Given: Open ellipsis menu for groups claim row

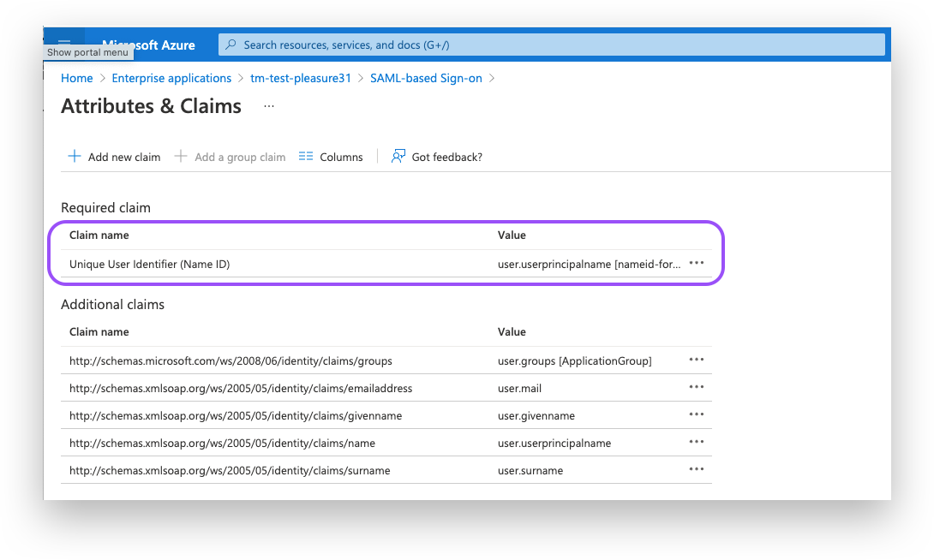Looking at the screenshot, I should click(696, 360).
